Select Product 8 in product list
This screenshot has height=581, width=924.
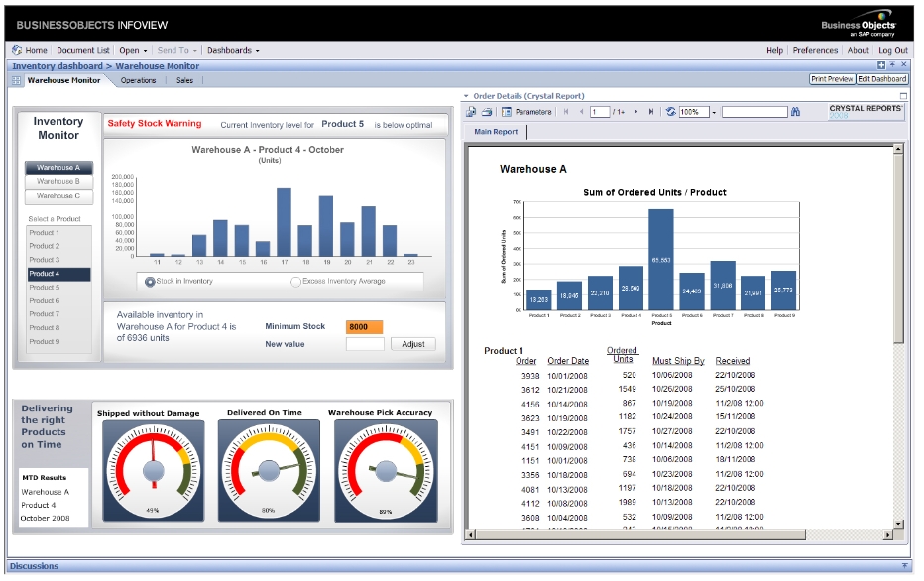pyautogui.click(x=58, y=327)
